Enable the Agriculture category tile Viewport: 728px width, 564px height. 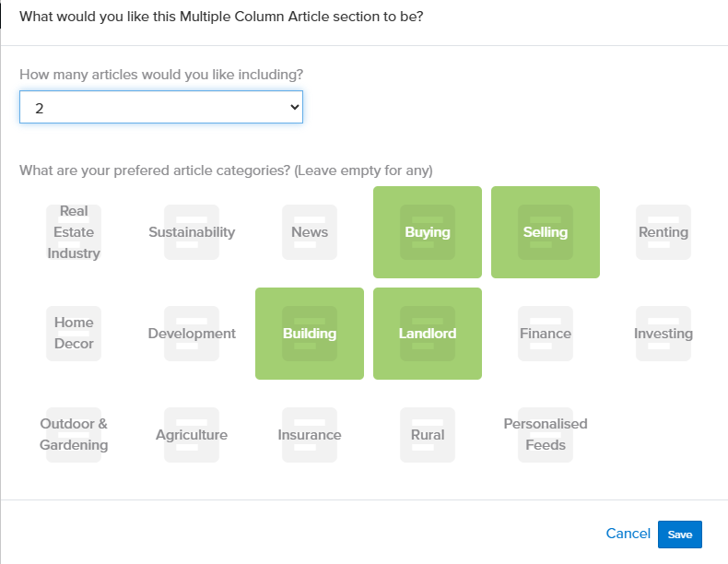192,435
